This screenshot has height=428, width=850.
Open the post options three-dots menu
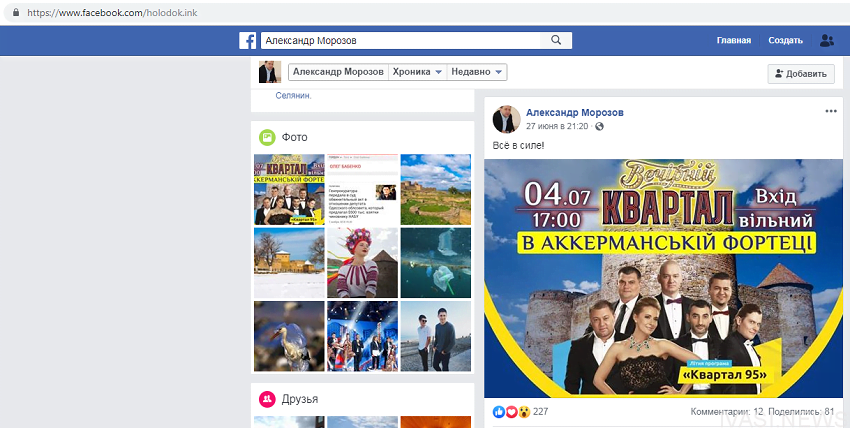(x=831, y=111)
